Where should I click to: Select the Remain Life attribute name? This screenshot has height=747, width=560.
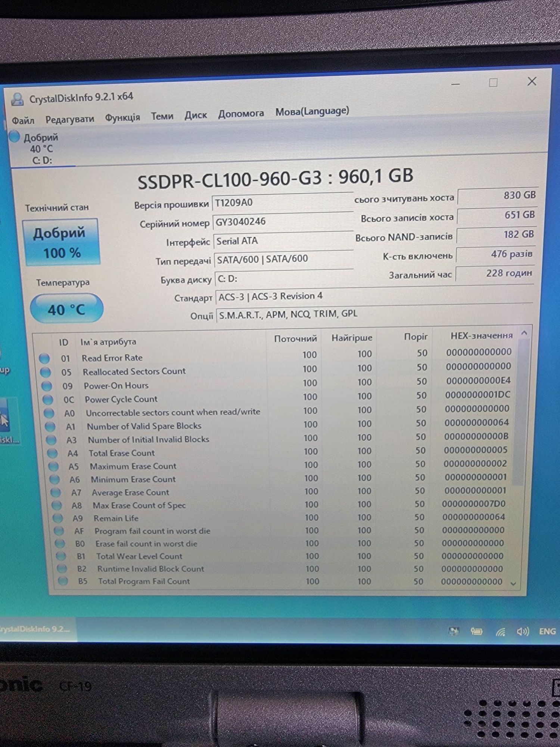[116, 518]
